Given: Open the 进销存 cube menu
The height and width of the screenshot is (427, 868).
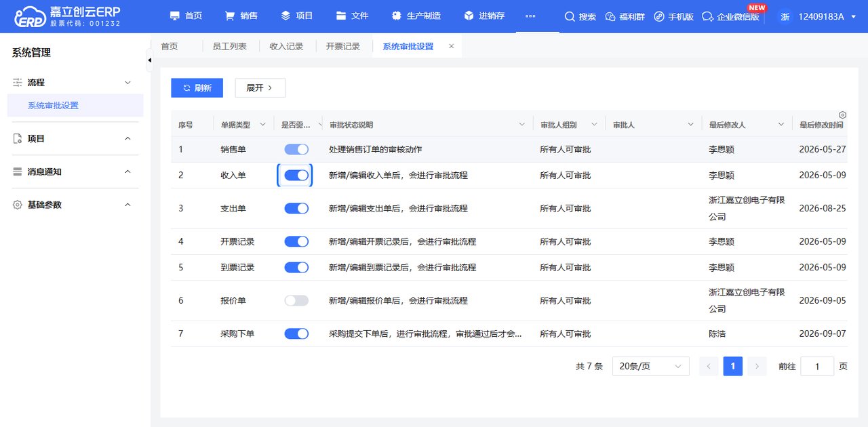Looking at the screenshot, I should 469,16.
